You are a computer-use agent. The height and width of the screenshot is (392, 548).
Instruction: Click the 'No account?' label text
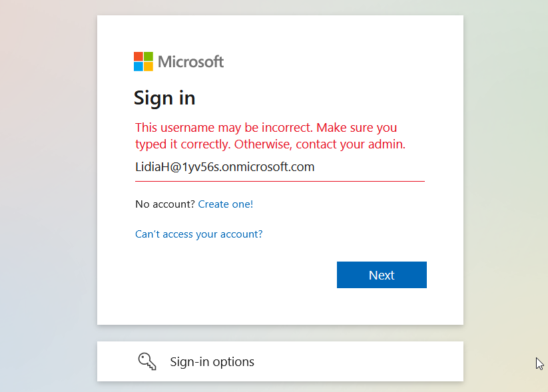coord(165,204)
